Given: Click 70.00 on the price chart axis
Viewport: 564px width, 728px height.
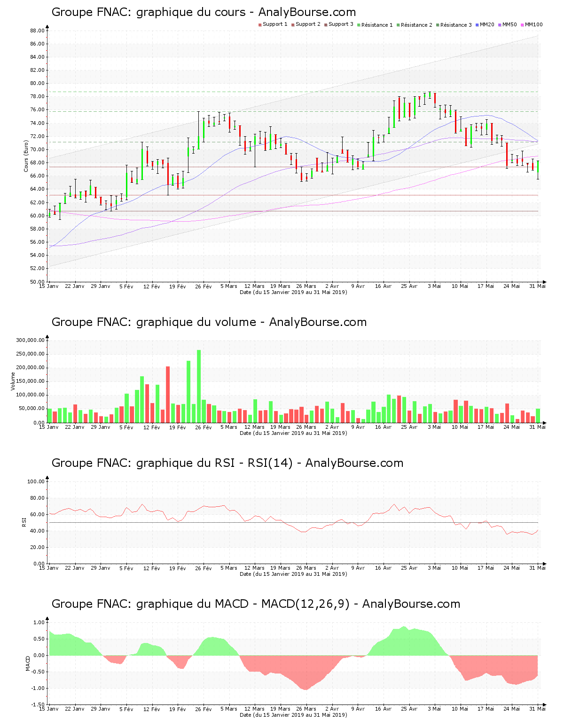Looking at the screenshot, I should click(37, 150).
